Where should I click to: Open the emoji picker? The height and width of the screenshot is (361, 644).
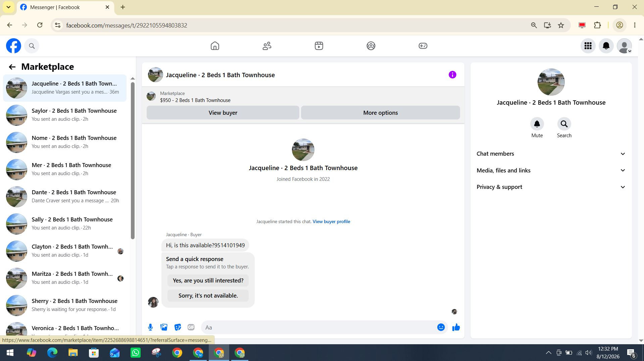click(441, 327)
